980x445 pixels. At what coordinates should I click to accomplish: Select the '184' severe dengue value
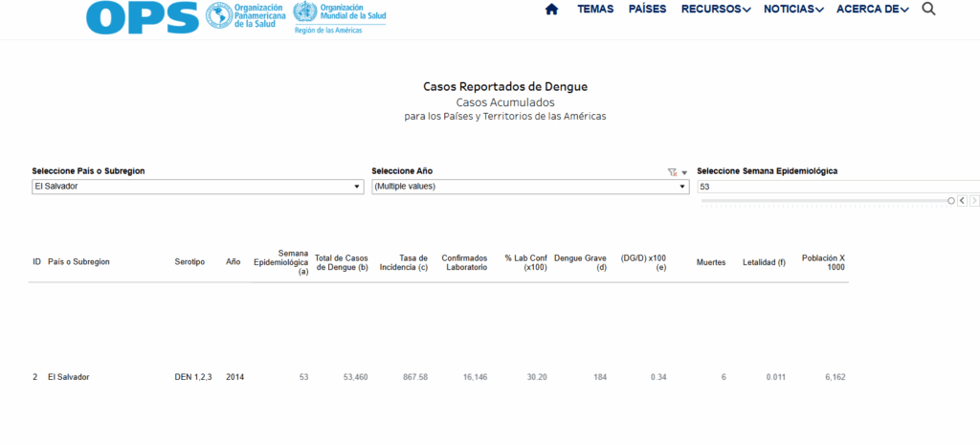[599, 377]
